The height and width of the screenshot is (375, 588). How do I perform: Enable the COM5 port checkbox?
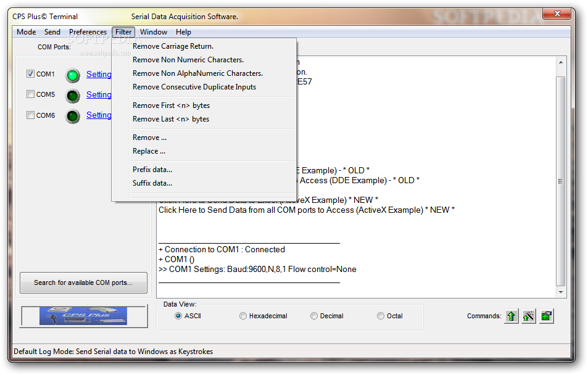pyautogui.click(x=30, y=94)
